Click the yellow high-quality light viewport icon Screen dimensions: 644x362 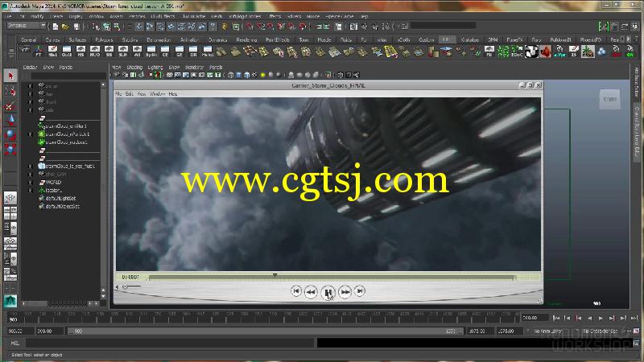[263, 75]
